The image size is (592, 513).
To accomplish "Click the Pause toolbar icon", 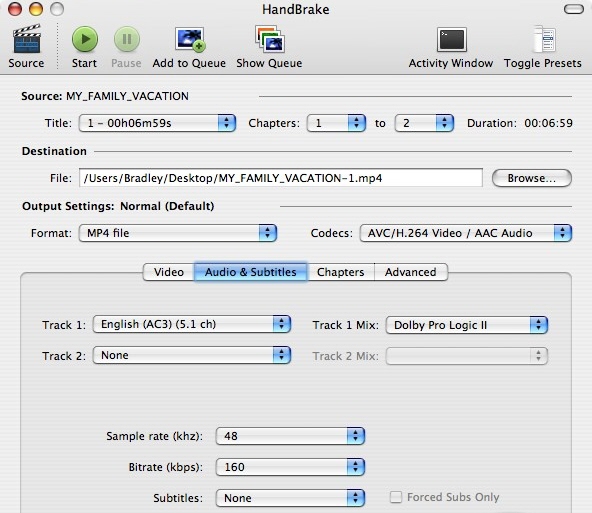I will (x=126, y=39).
